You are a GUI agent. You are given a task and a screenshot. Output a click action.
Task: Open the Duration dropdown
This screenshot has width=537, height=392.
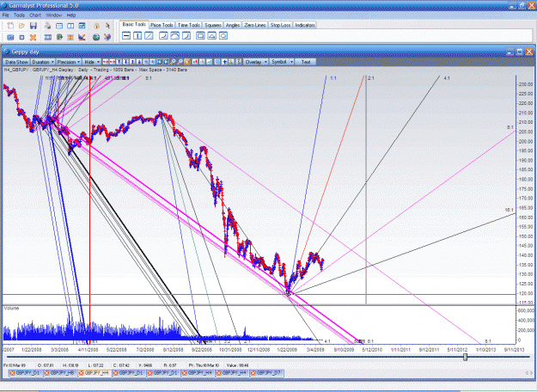(43, 62)
